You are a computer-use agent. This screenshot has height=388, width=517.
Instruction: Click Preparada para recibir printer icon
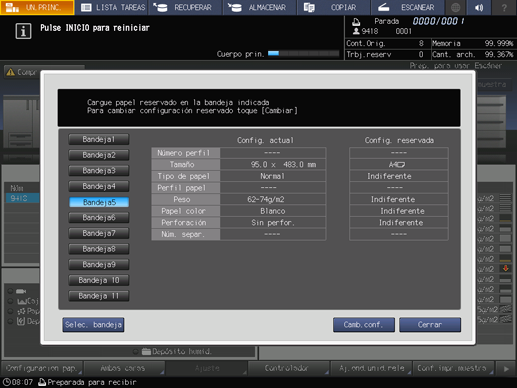pos(42,382)
